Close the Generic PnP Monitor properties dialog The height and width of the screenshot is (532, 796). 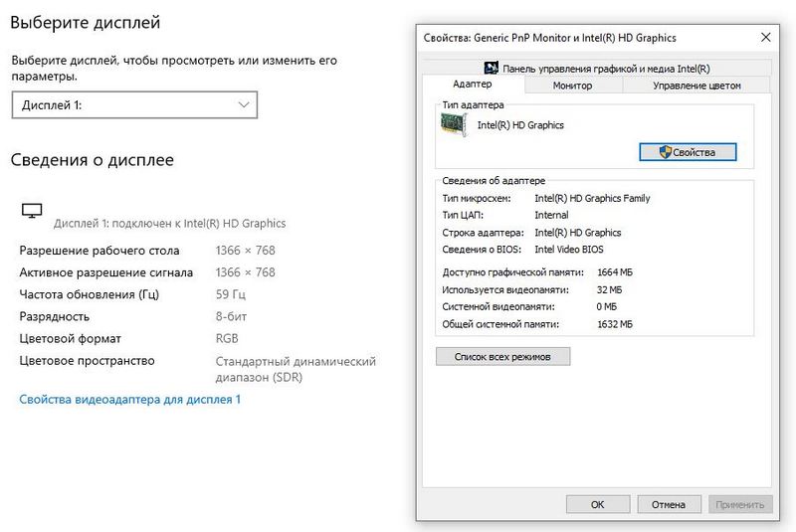click(765, 38)
